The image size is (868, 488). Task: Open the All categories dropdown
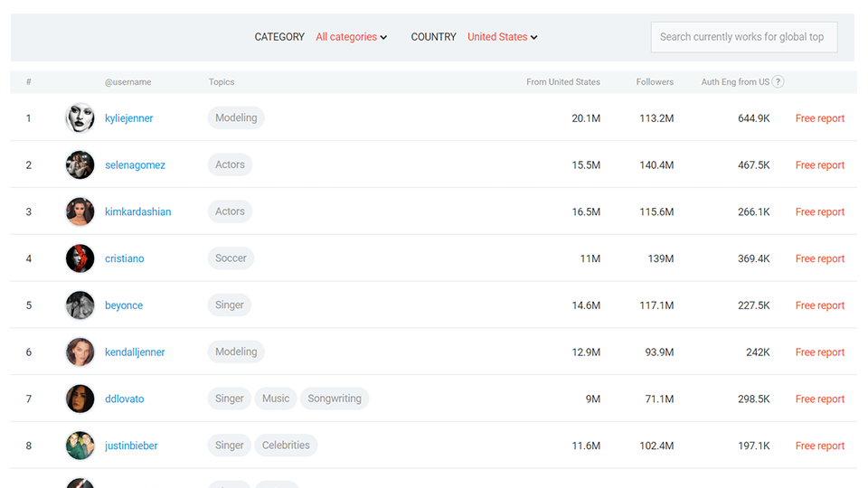(x=351, y=37)
